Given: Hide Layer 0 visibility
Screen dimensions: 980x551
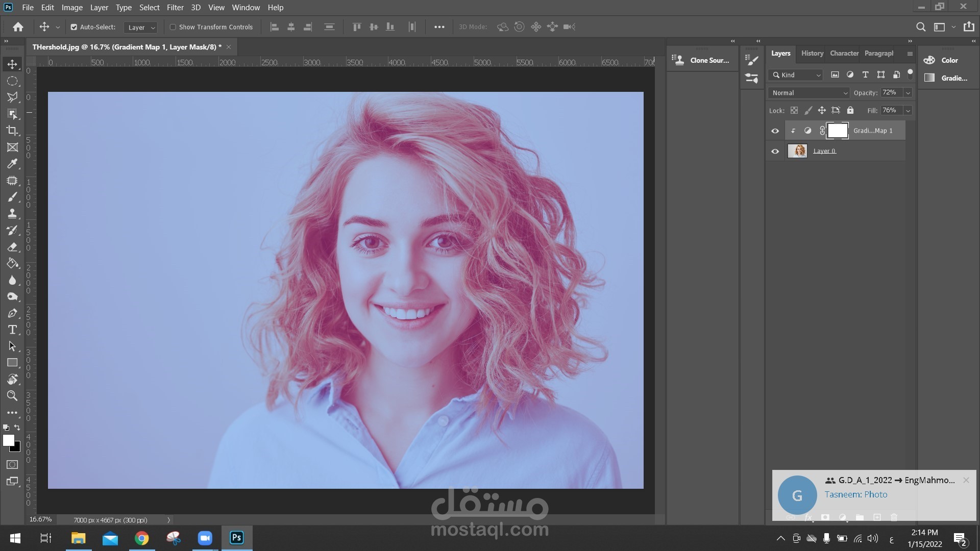Looking at the screenshot, I should (x=775, y=152).
